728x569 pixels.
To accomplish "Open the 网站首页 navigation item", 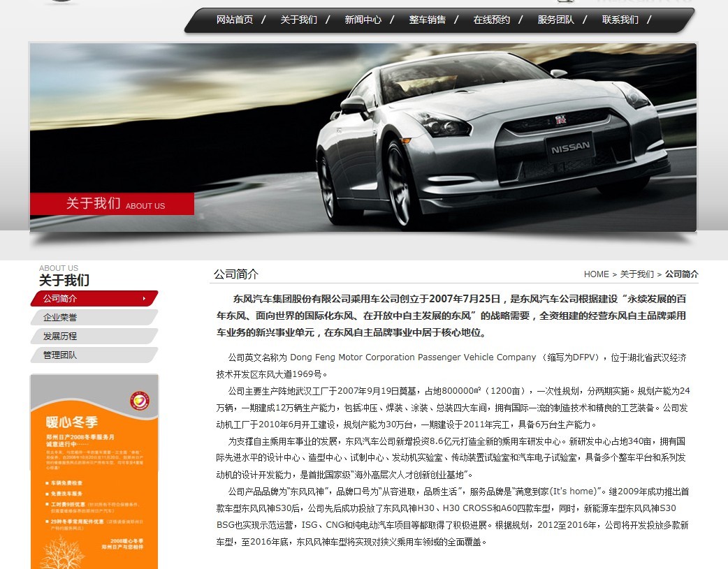I will pos(235,20).
